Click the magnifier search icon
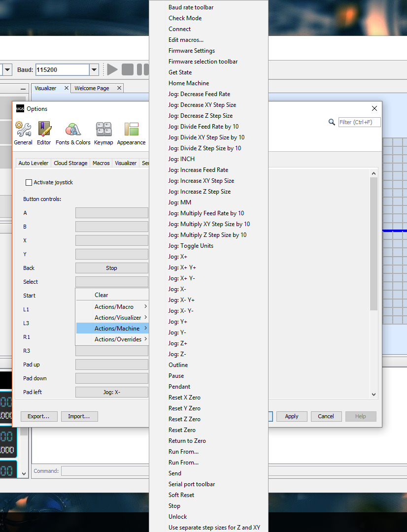 (x=332, y=122)
